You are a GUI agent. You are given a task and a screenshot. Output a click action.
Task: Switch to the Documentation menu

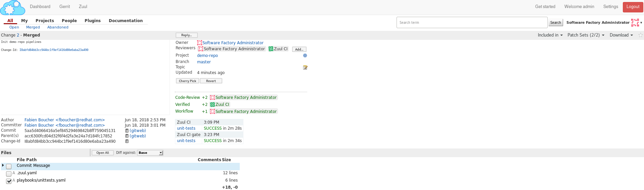126,21
